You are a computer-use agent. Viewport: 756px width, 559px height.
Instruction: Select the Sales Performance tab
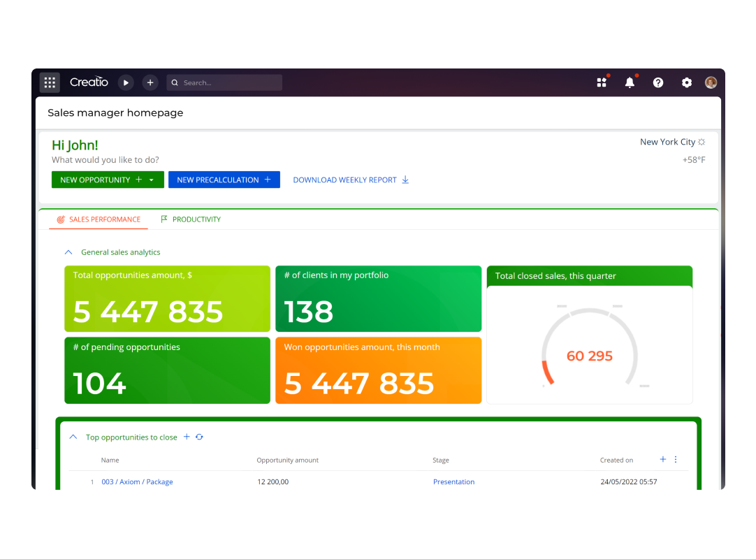pos(99,219)
